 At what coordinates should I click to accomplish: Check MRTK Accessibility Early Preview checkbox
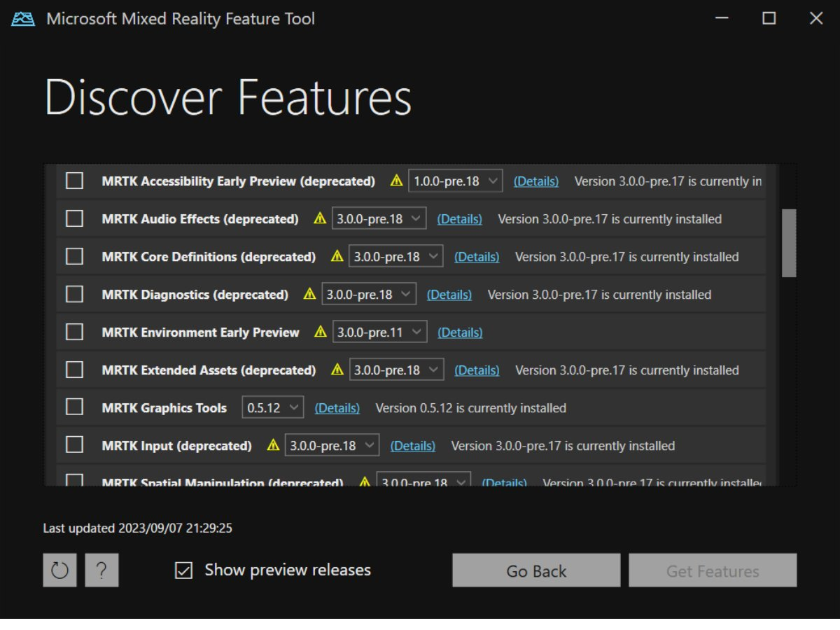[x=74, y=181]
